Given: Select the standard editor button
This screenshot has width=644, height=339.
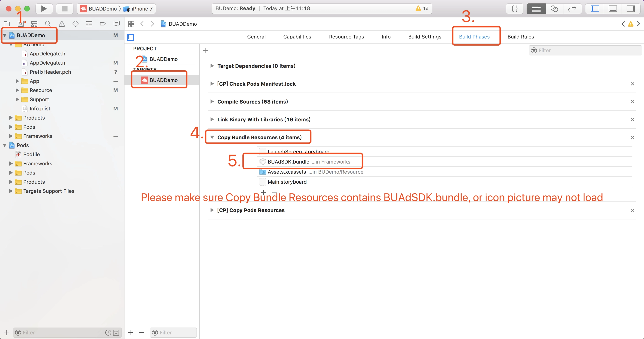Looking at the screenshot, I should point(536,8).
